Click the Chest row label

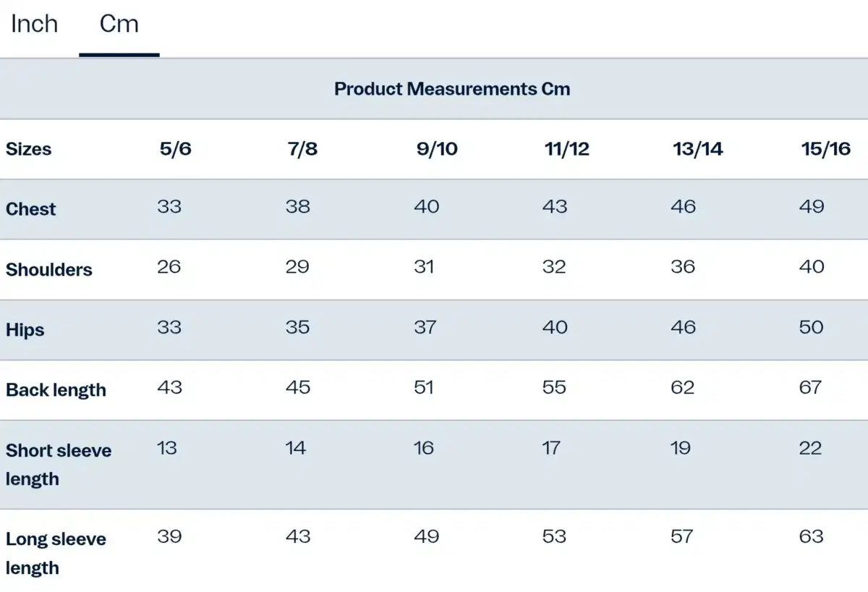(x=31, y=209)
